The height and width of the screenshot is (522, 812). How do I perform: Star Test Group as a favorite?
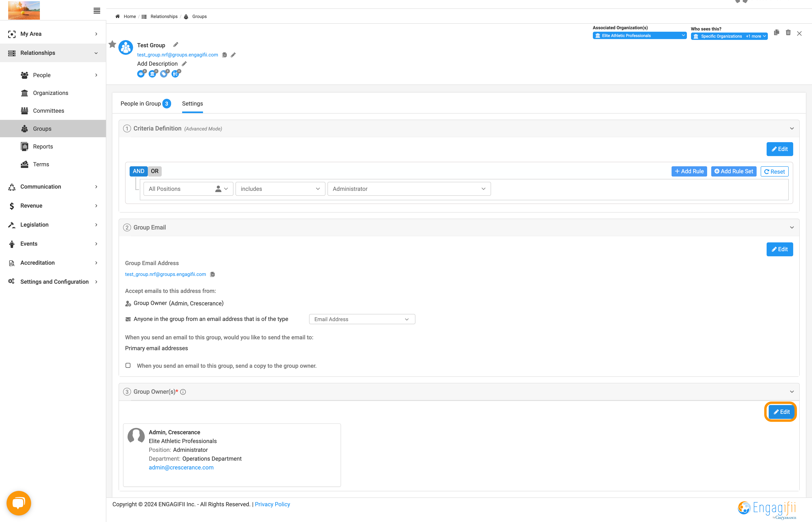tap(112, 44)
